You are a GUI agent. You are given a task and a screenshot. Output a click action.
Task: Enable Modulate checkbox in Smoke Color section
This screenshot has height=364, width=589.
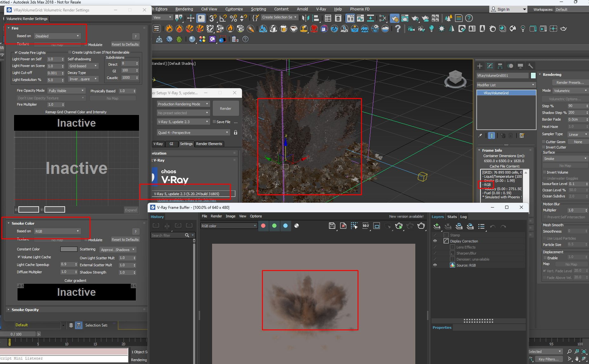(x=86, y=240)
